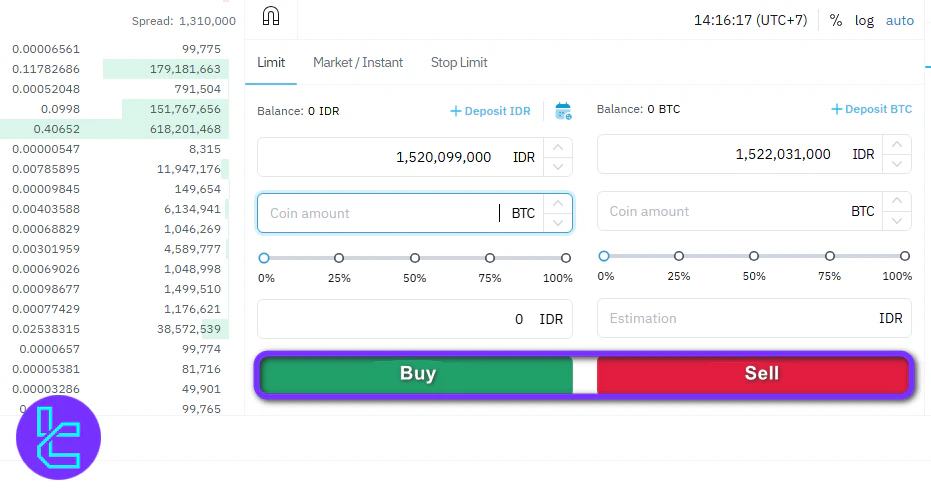Set sell slider to 100%
This screenshot has width=931, height=498.
(x=905, y=256)
